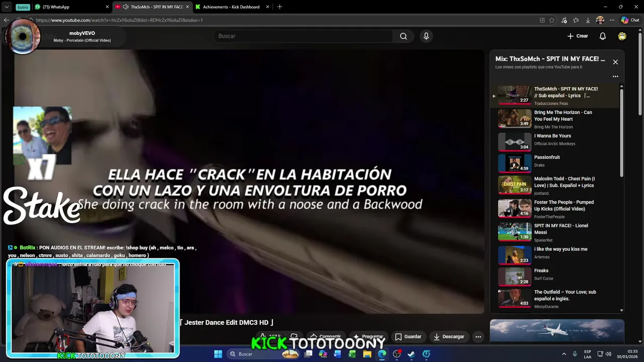Close the ThxSoMch YouTube tab

pos(188,7)
